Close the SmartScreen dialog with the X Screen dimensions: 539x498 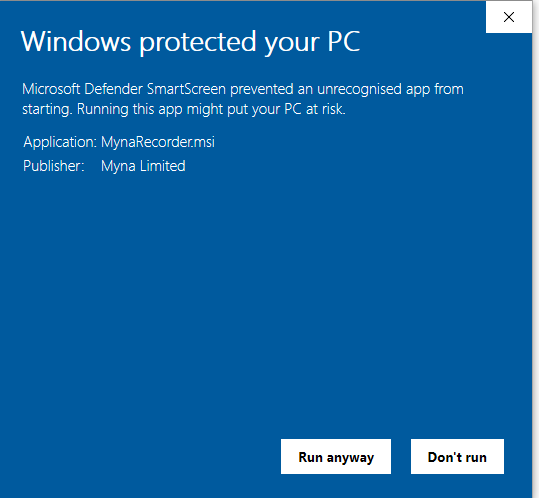pyautogui.click(x=509, y=17)
